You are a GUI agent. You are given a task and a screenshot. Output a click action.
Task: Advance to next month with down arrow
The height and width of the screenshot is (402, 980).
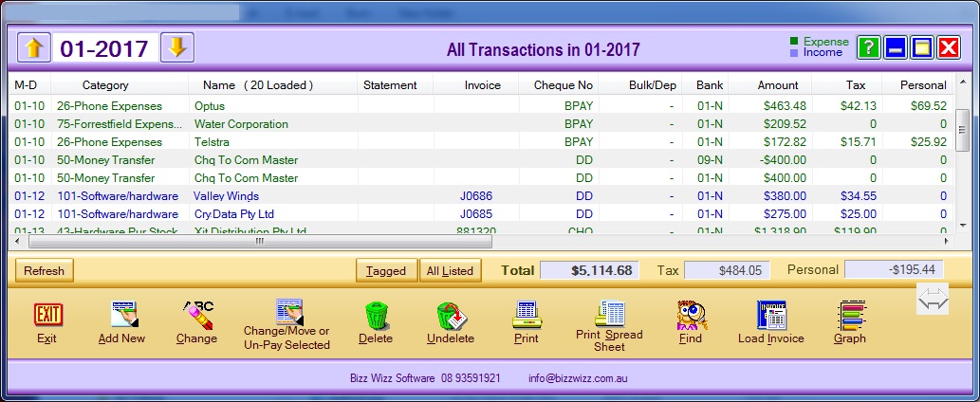pyautogui.click(x=177, y=47)
